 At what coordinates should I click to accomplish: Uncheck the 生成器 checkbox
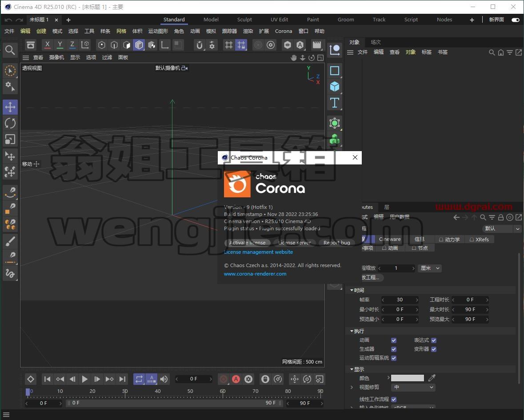click(394, 349)
